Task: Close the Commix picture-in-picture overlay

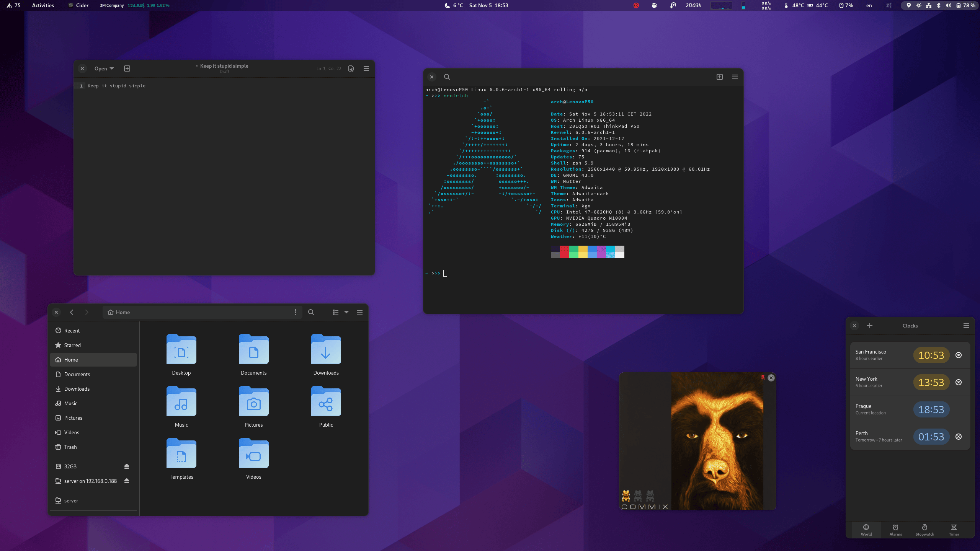Action: pyautogui.click(x=771, y=378)
